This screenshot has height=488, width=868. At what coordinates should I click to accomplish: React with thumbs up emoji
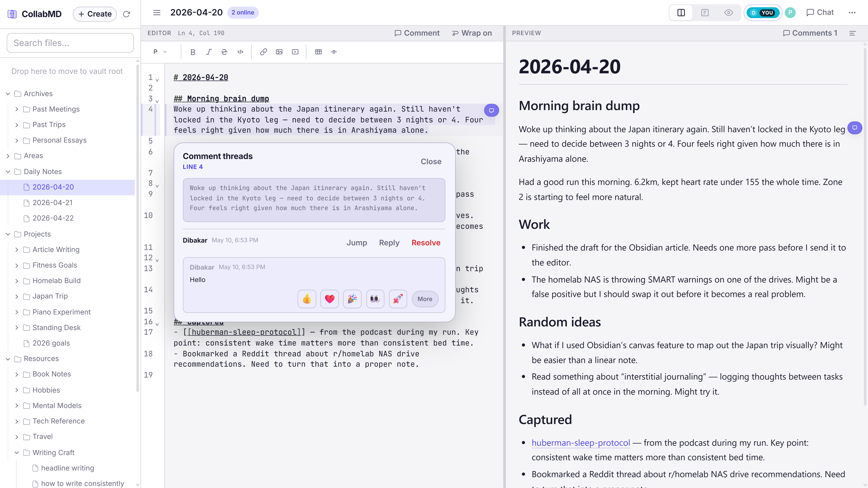click(307, 299)
